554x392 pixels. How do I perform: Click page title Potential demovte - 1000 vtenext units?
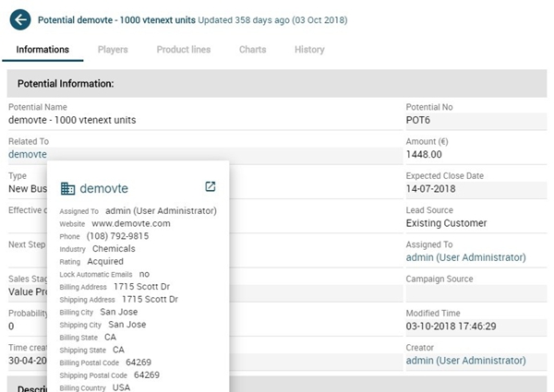pyautogui.click(x=116, y=20)
